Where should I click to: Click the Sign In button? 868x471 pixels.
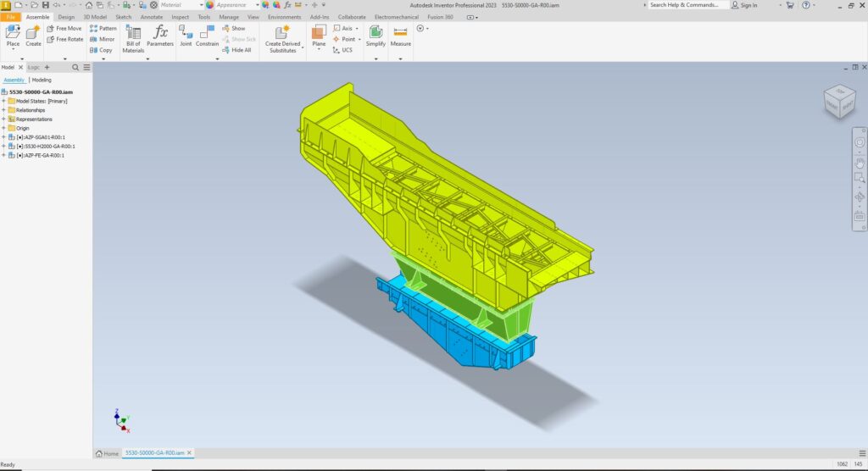(x=748, y=5)
